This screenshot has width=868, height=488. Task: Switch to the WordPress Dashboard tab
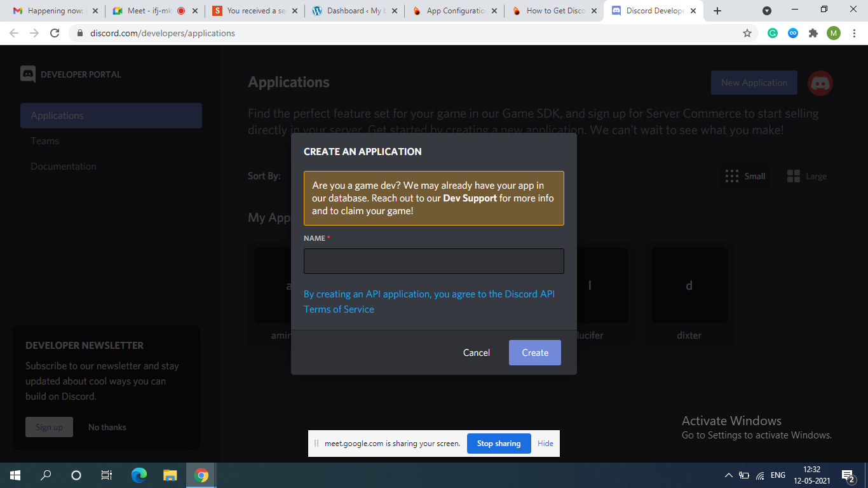(351, 11)
